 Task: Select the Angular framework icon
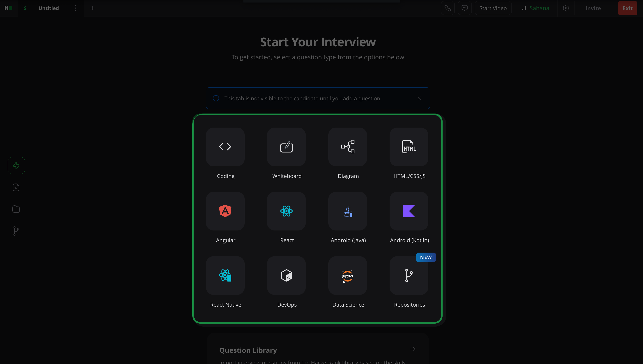click(225, 211)
